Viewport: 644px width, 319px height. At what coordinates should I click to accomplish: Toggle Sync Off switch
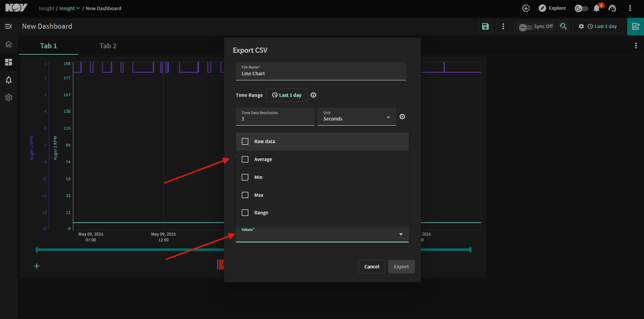pyautogui.click(x=526, y=27)
